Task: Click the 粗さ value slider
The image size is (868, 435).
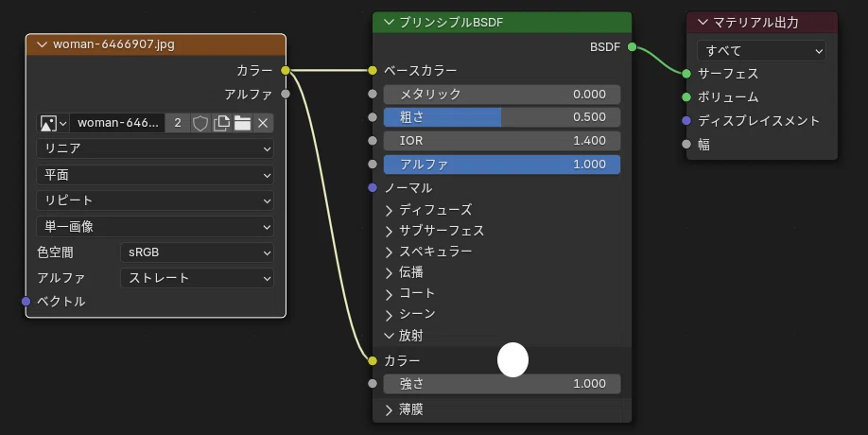Action: tap(501, 117)
